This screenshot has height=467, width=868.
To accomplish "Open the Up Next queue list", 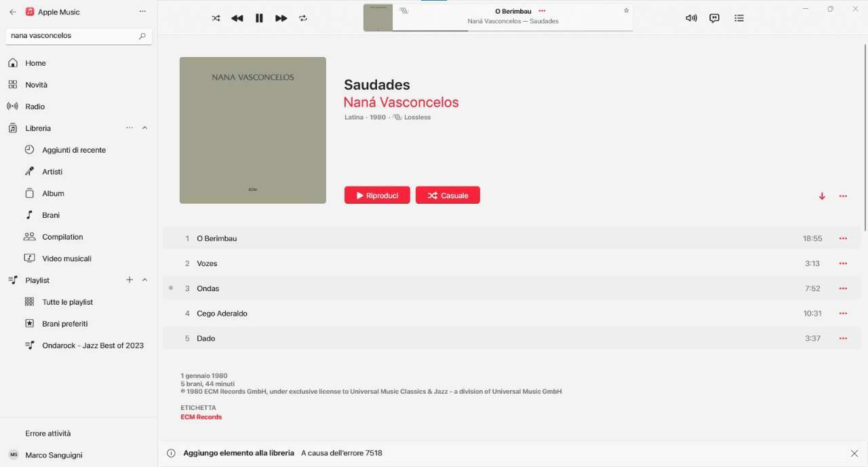I will [x=739, y=18].
